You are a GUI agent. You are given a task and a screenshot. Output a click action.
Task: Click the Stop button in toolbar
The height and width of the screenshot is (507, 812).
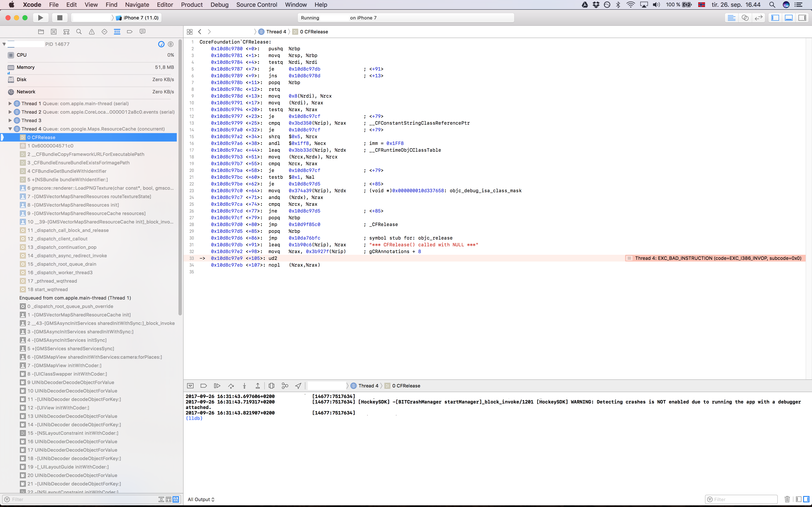tap(60, 18)
